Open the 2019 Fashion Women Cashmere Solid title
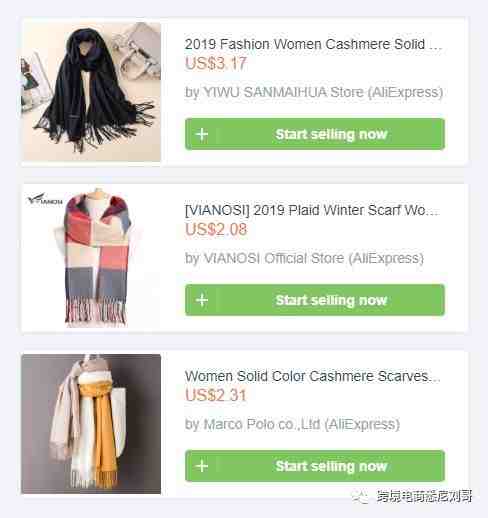 (x=313, y=44)
